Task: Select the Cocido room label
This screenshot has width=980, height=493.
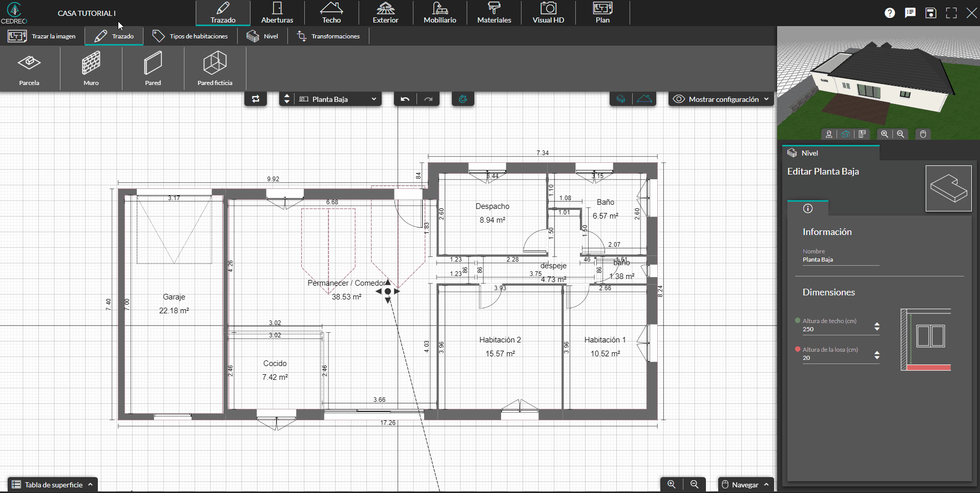Action: coord(275,363)
